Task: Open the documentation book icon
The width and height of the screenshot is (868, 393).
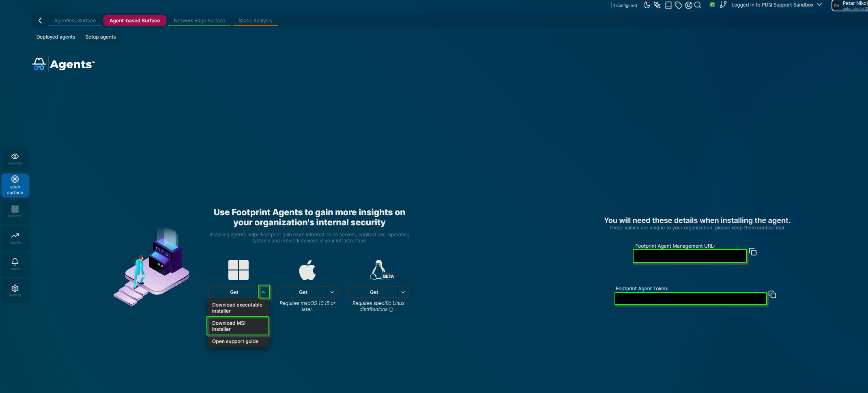Action: (x=668, y=5)
